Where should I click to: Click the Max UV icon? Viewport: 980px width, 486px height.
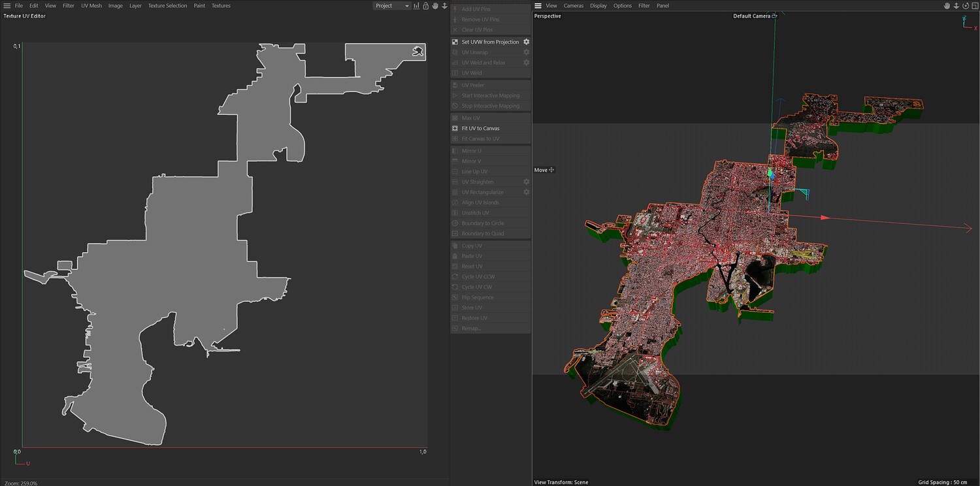[455, 118]
